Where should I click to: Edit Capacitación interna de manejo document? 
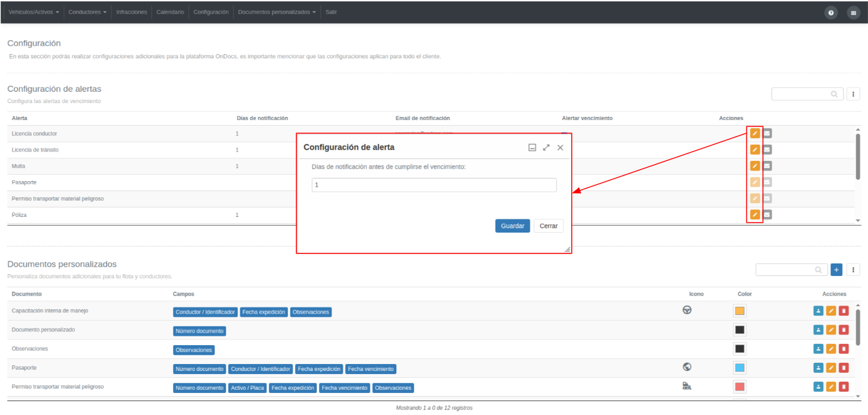(831, 311)
